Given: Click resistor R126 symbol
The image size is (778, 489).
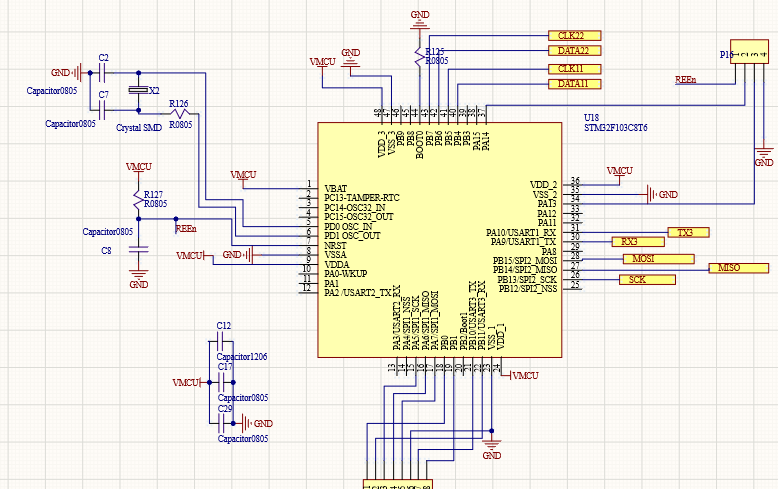Looking at the screenshot, I should (x=179, y=113).
